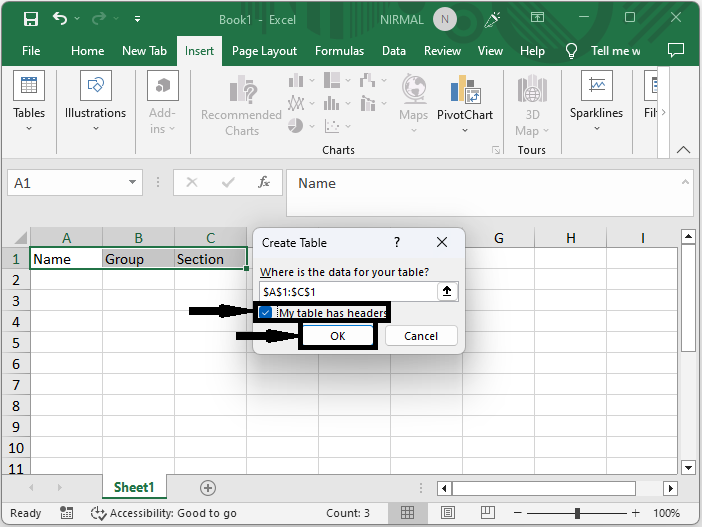Viewport: 702px width, 527px height.
Task: Click the Tell me lightbulb icon
Action: 571,51
